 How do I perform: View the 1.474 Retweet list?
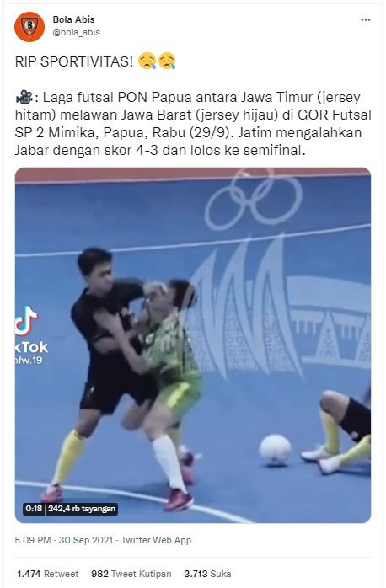[48, 574]
